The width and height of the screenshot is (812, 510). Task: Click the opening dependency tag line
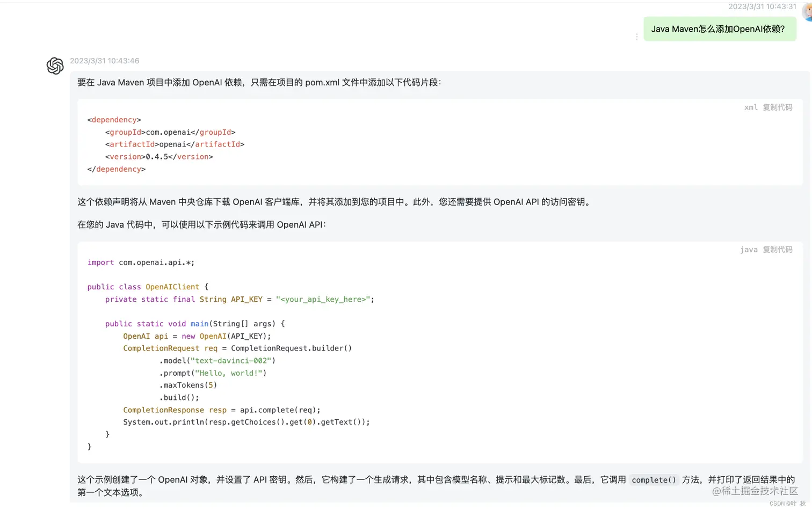(x=114, y=120)
